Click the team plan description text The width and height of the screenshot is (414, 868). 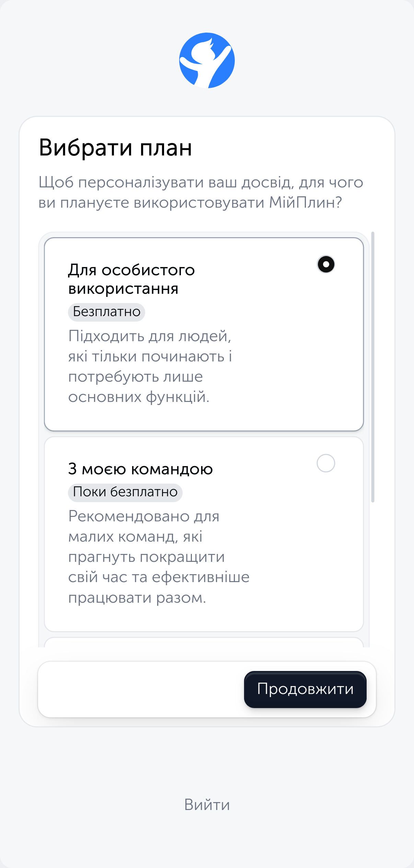click(159, 557)
